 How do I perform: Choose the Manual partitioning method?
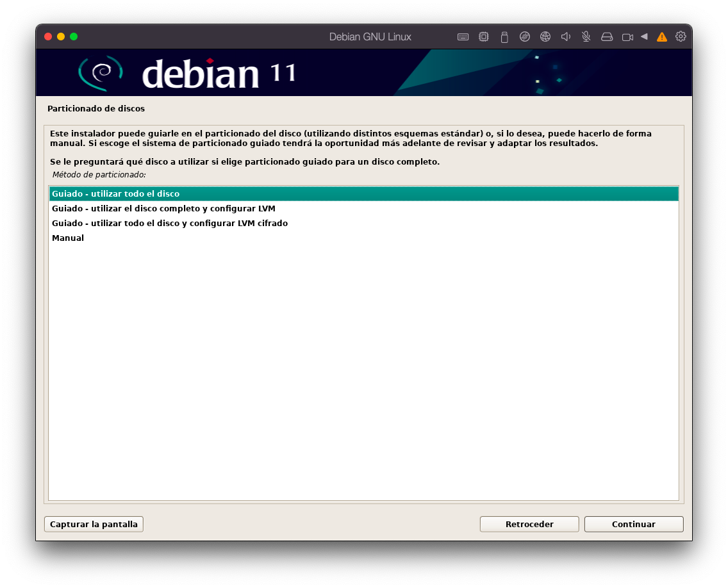pos(68,238)
